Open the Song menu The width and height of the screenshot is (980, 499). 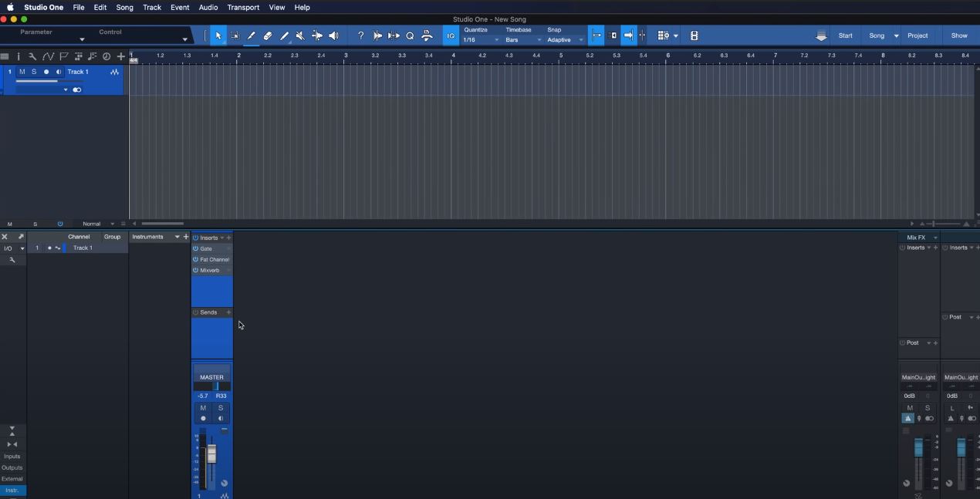tap(124, 7)
